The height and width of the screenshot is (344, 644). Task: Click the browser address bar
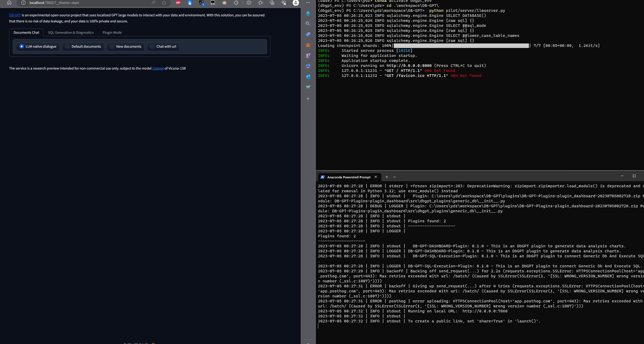coord(79,3)
